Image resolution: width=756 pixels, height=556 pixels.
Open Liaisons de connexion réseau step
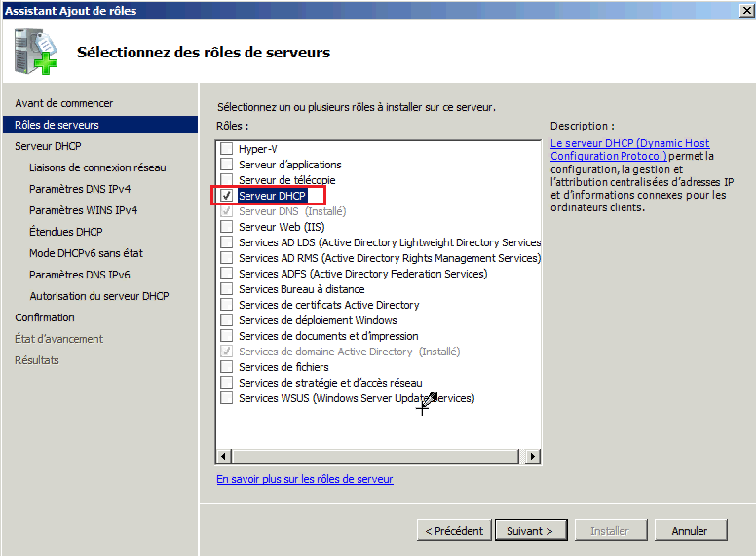[97, 167]
